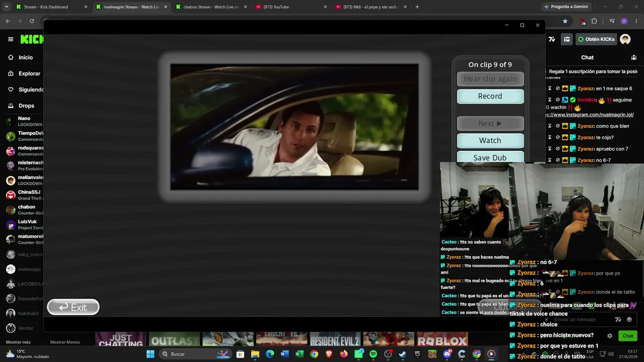Switch to the 6lk6 YouTube tab
Viewport: 644px width, 362px height.
tap(371, 7)
